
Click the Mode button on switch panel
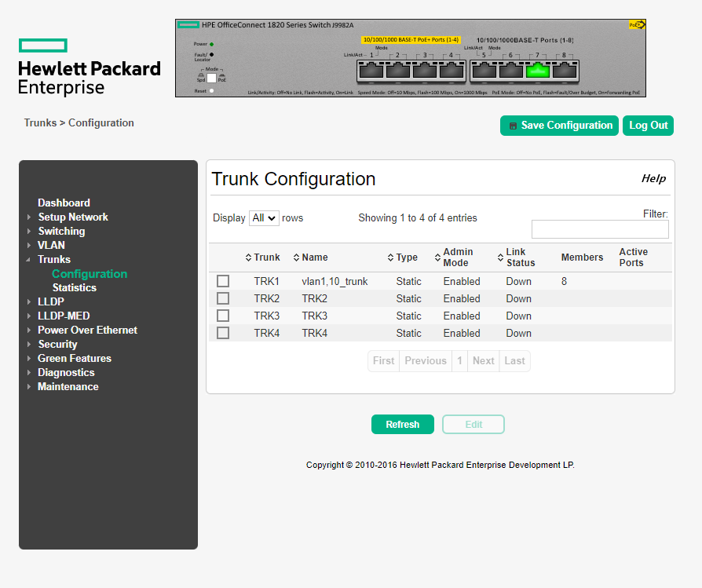211,78
